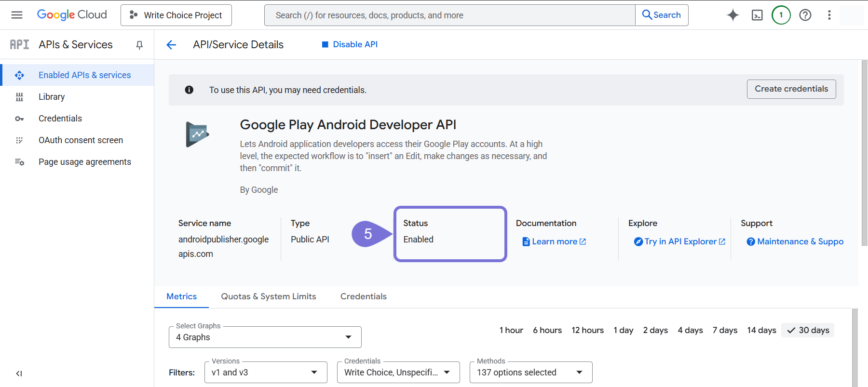Switch to Quotas & System Limits tab
868x387 pixels.
pyautogui.click(x=268, y=296)
